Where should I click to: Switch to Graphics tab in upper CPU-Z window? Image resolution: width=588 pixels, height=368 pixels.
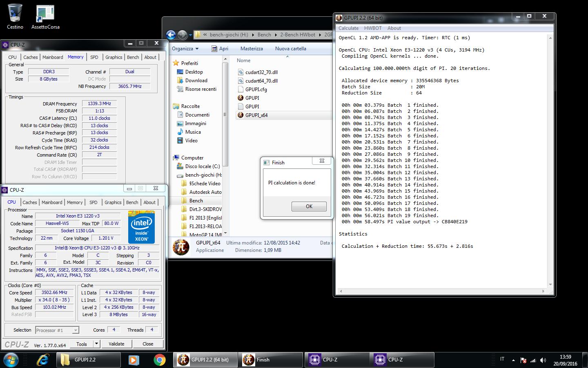pyautogui.click(x=114, y=57)
